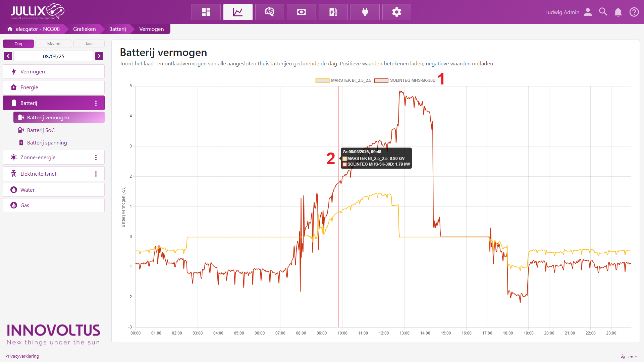Open the Energie menu item
644x362 pixels.
tap(29, 87)
